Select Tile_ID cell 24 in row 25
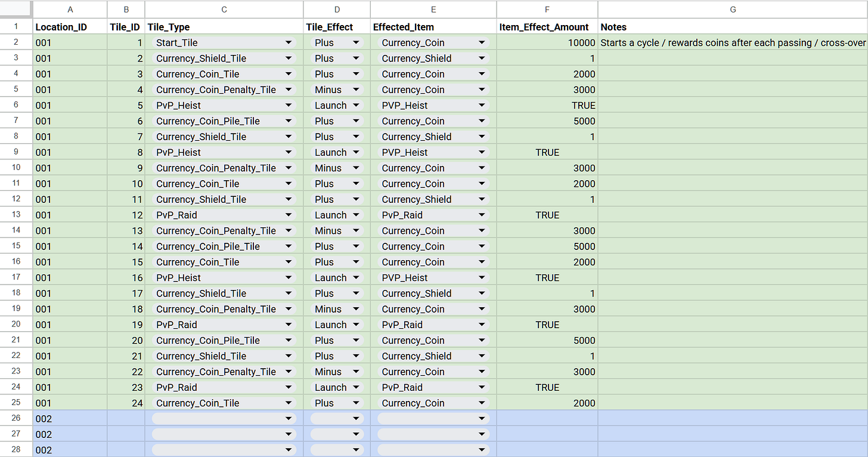The image size is (868, 457). [126, 403]
